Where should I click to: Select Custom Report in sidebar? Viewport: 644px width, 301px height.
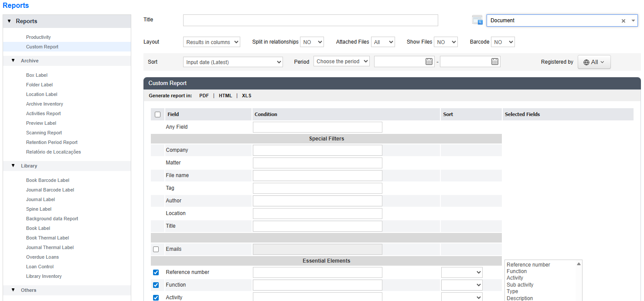click(42, 47)
